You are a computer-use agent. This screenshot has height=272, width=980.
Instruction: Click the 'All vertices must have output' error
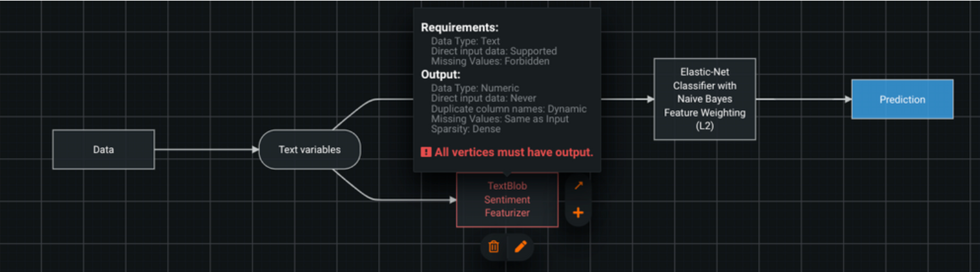(x=513, y=153)
